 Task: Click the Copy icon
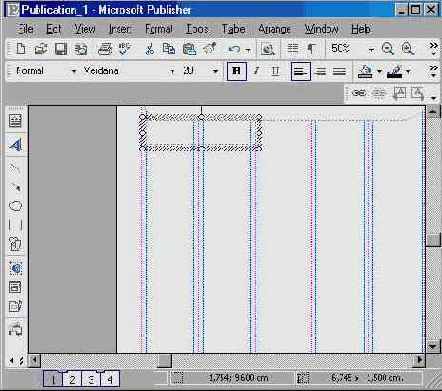[169, 49]
